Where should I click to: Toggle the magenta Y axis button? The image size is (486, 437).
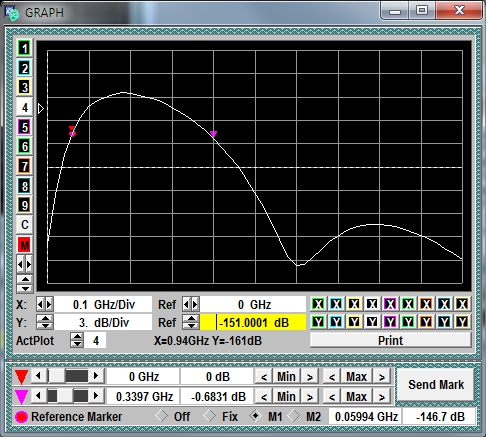click(390, 322)
